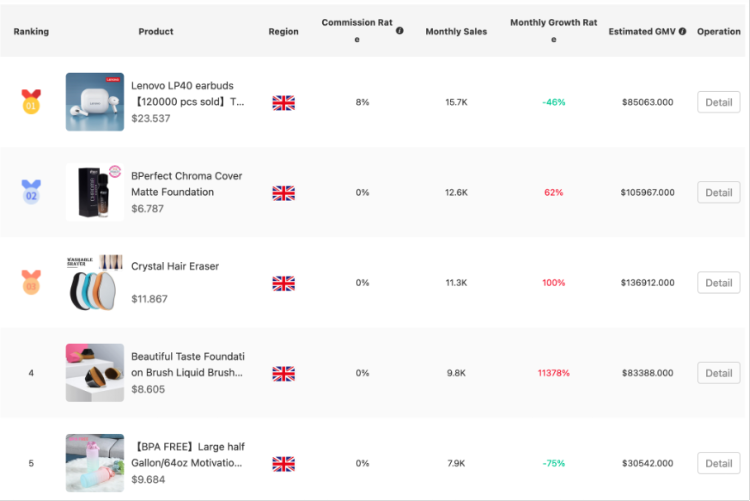The width and height of the screenshot is (750, 501).
Task: Click UK flag for BPA FREE bottle
Action: point(284,464)
